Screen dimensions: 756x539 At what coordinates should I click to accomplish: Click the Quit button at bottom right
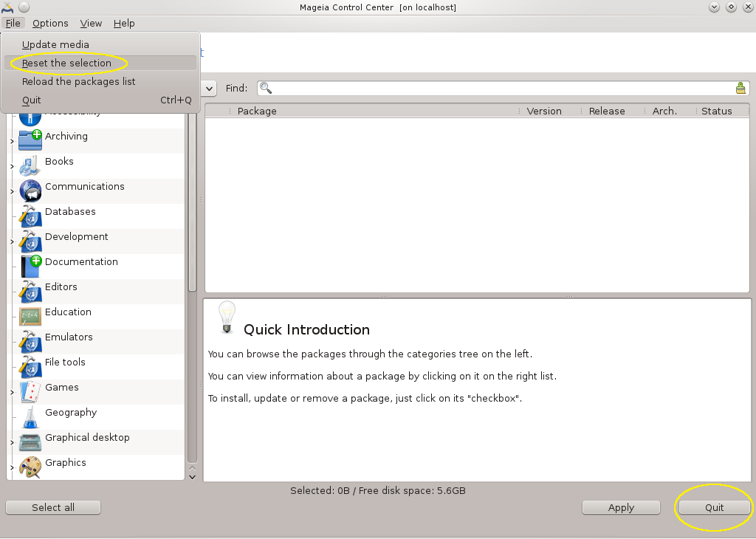point(714,507)
